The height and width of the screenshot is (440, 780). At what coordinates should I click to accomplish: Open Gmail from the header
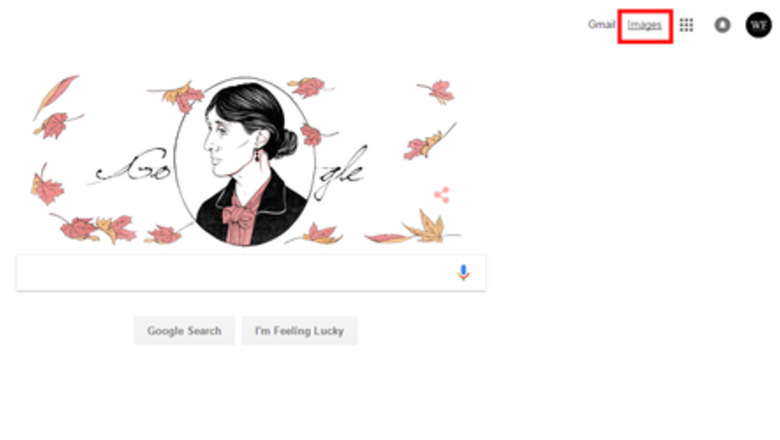[x=601, y=24]
